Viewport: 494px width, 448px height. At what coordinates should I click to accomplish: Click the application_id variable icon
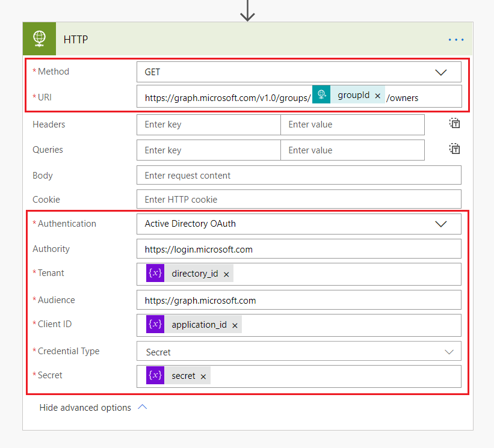point(155,324)
